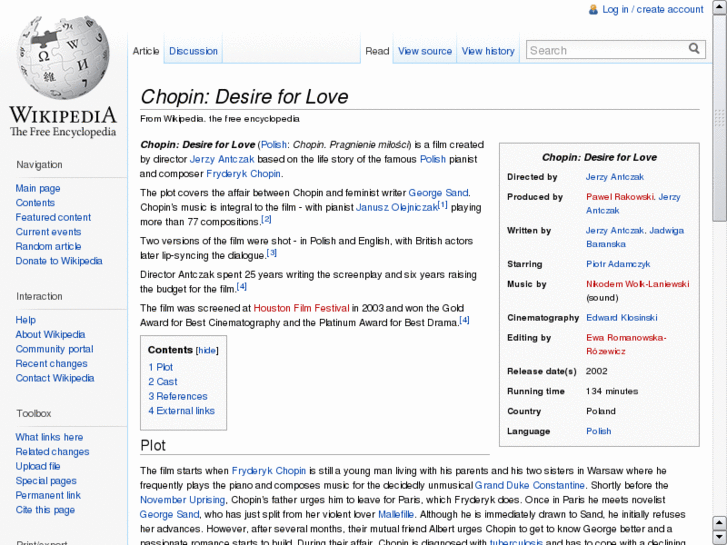Open Recent changes link
727x545 pixels.
point(51,364)
